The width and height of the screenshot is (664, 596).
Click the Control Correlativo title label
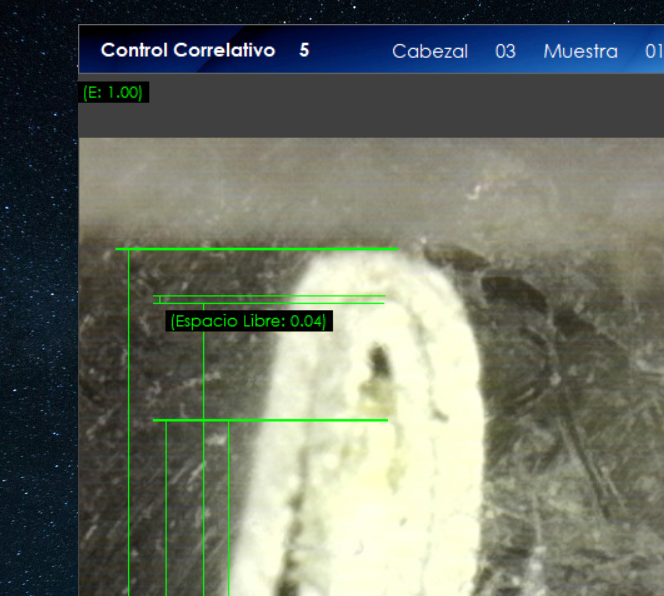point(187,50)
